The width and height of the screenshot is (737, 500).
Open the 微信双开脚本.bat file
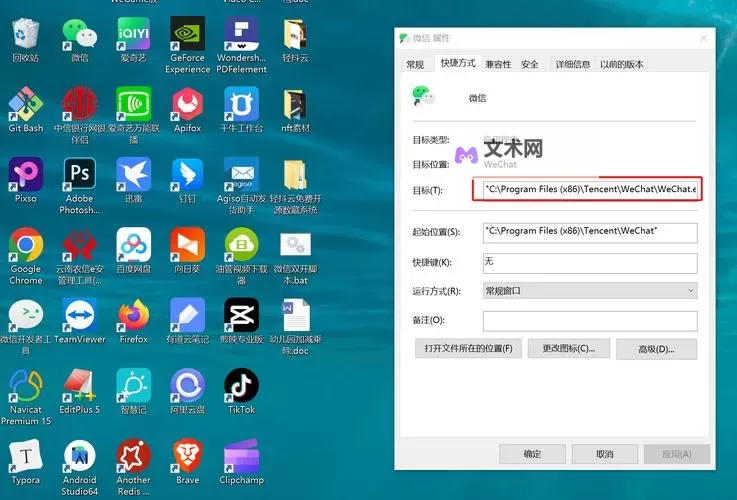[x=295, y=245]
